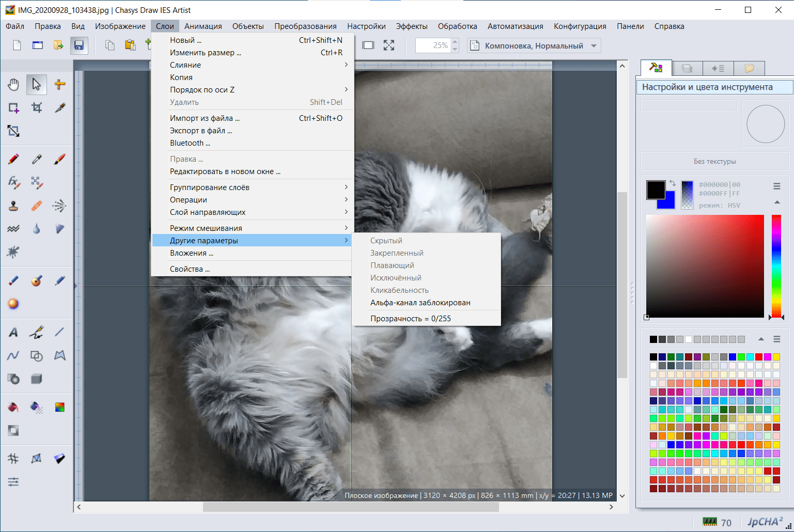Image resolution: width=794 pixels, height=532 pixels.
Task: Pick the 3D cube tool
Action: pos(36,379)
